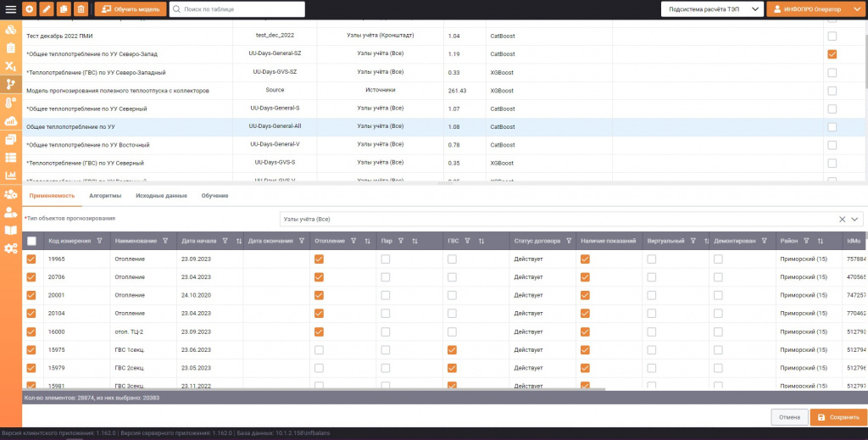
Task: Filter the Дата окончания column
Action: coord(302,241)
